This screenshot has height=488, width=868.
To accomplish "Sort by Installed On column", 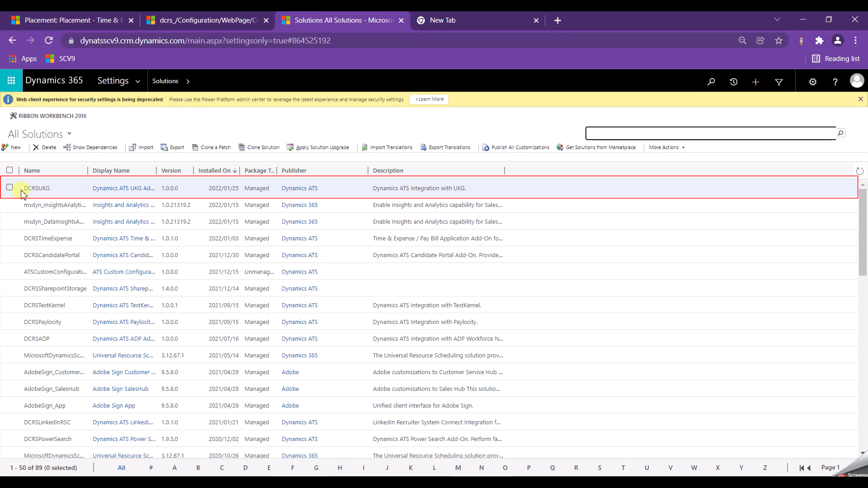I will tap(217, 170).
